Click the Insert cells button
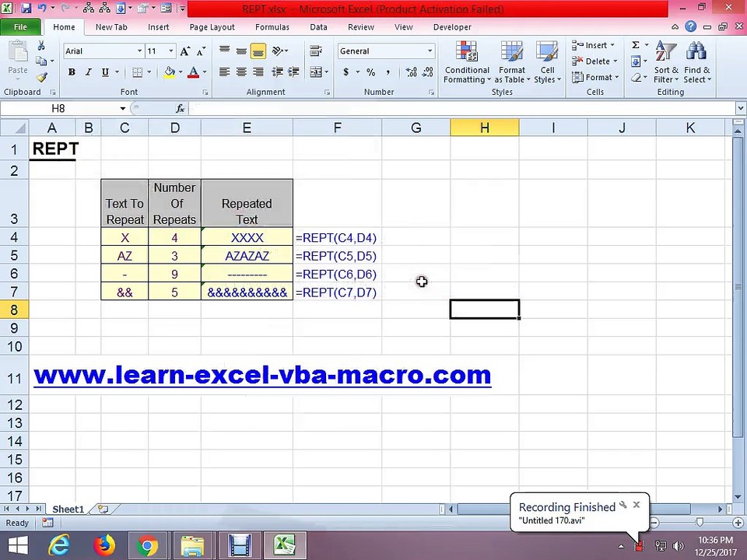This screenshot has width=747, height=560. [x=593, y=45]
